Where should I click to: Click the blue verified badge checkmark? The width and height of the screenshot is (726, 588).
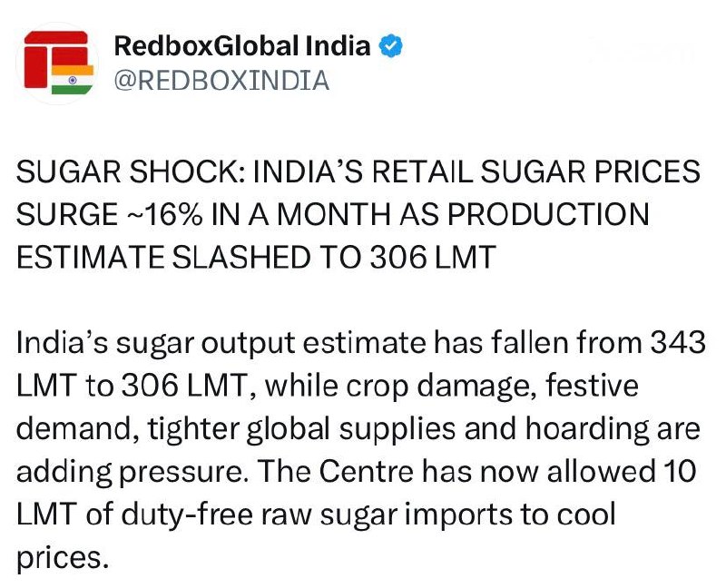tap(391, 46)
